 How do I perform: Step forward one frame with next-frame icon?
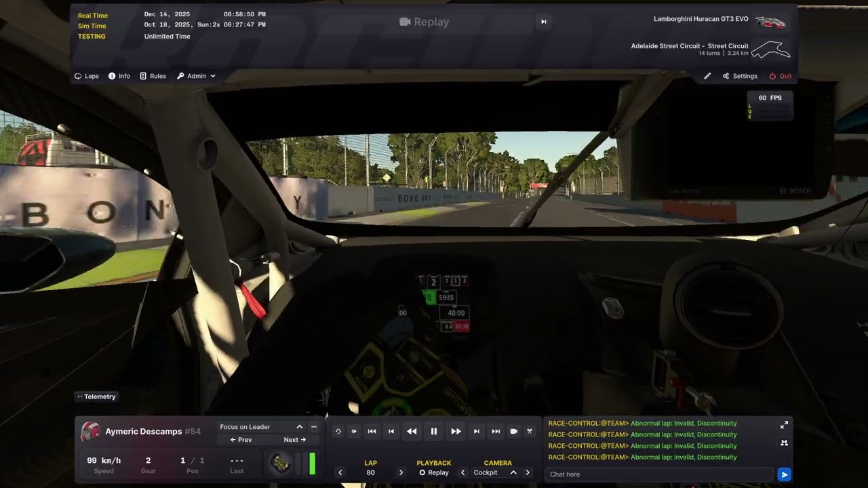point(477,431)
